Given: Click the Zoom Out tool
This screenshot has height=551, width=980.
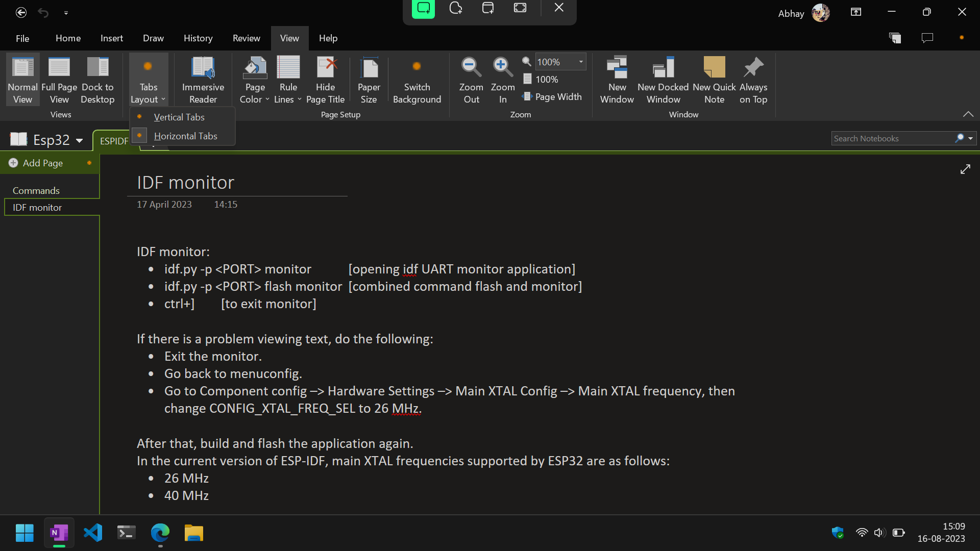Looking at the screenshot, I should pos(471,79).
